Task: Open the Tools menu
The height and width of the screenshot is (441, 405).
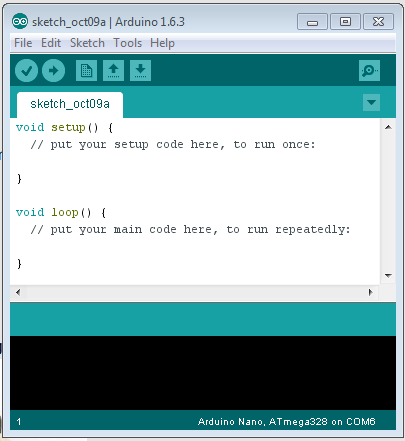Action: pyautogui.click(x=128, y=43)
